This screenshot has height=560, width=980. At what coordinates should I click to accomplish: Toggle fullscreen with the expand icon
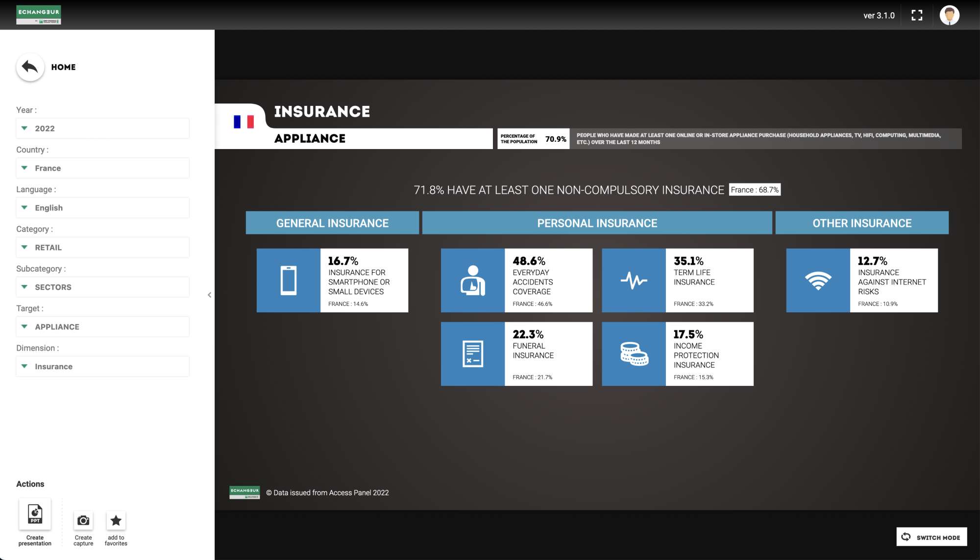pos(917,15)
